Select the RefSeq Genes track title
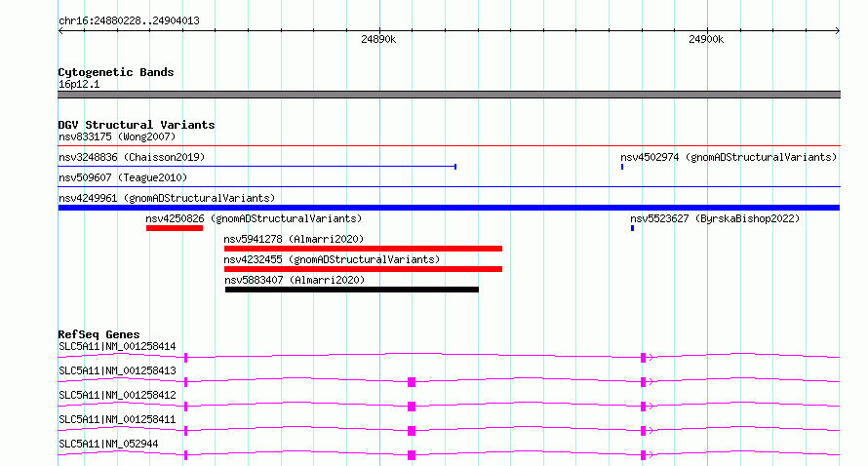Viewport: 868px width, 466px height. [99, 334]
